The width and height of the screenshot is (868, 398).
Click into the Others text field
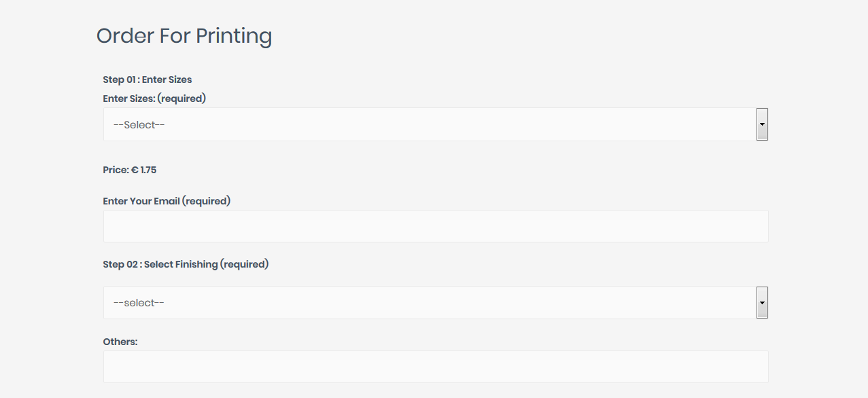coord(436,367)
